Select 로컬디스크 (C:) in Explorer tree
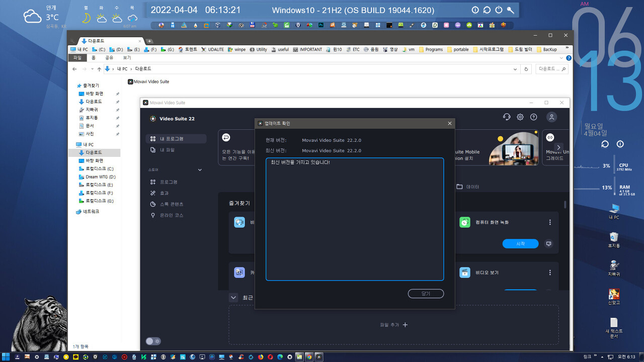644x362 pixels. 96,168
